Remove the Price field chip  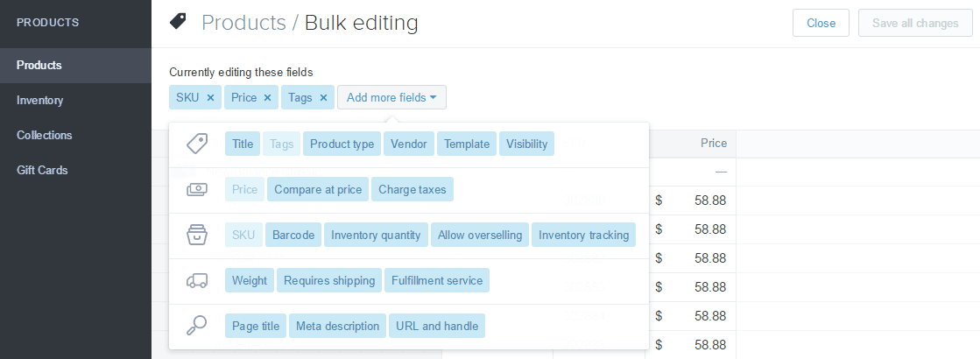pyautogui.click(x=267, y=98)
